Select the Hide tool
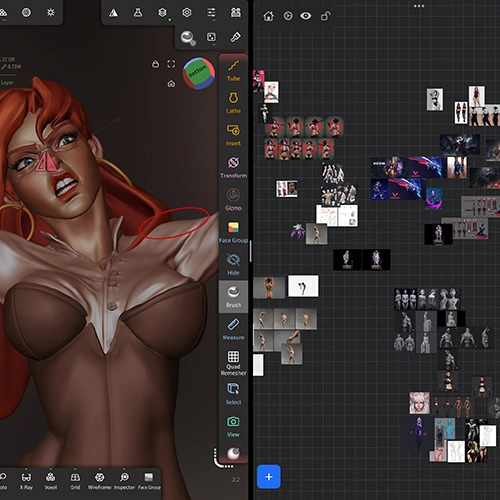 (x=233, y=265)
